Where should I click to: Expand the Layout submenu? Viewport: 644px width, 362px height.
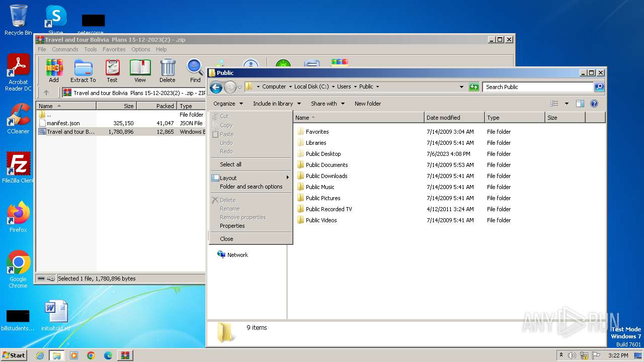coord(251,178)
